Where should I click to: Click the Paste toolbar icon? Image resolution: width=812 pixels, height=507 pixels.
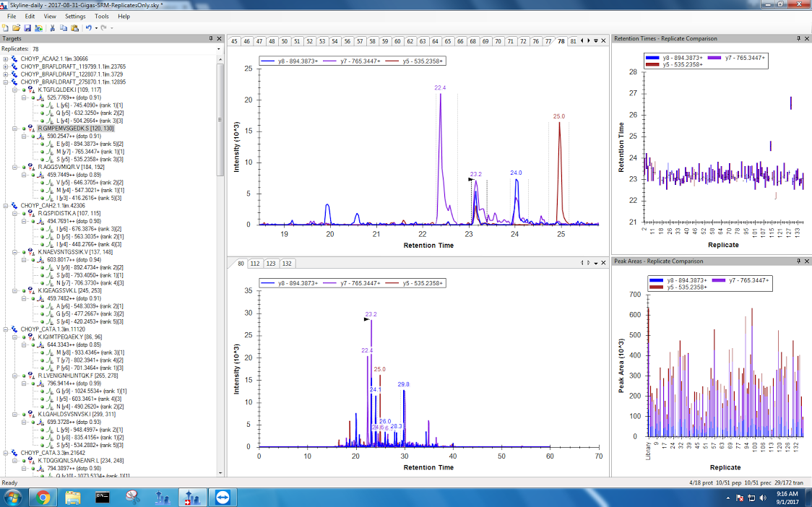pos(74,27)
